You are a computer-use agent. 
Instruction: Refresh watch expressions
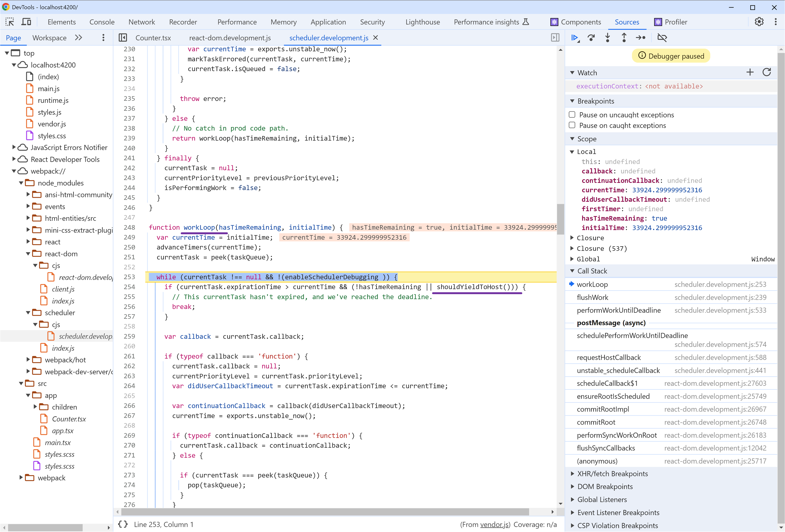pyautogui.click(x=767, y=72)
